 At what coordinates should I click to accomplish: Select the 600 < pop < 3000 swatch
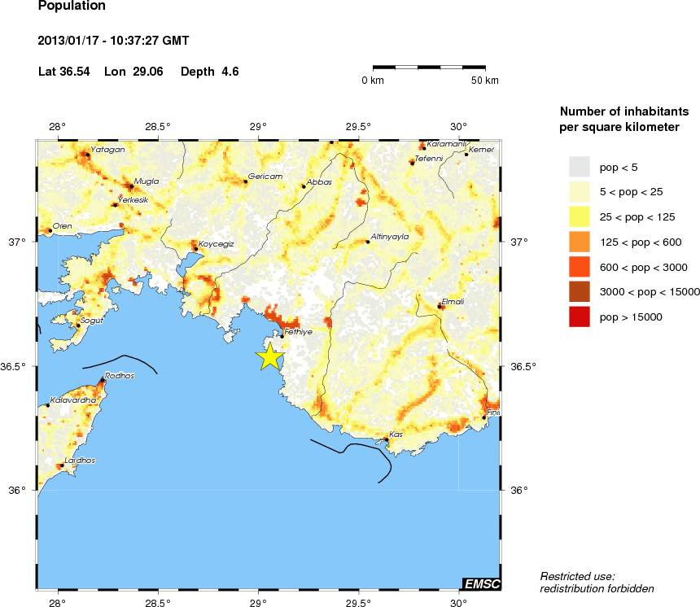579,267
